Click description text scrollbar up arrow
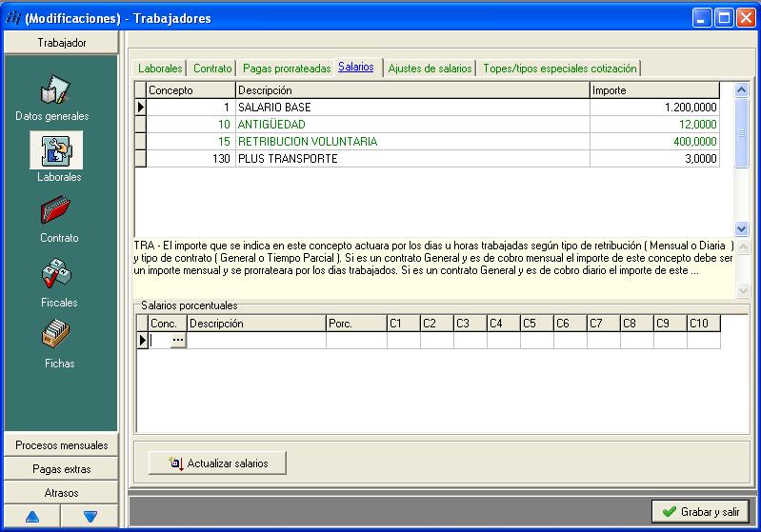The width and height of the screenshot is (761, 532). [743, 246]
